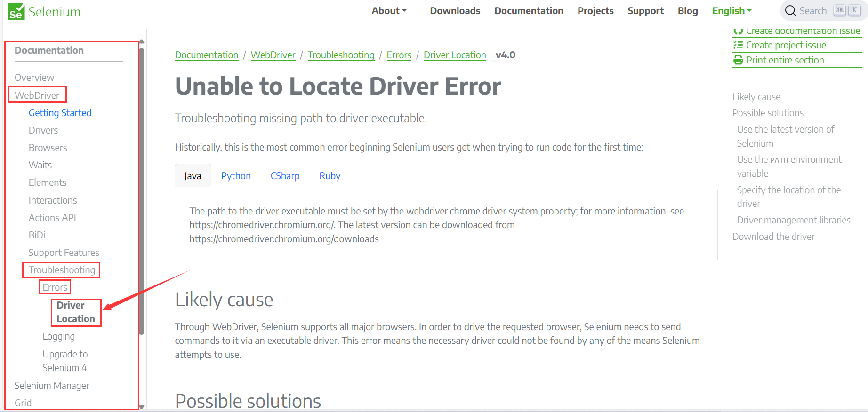Image resolution: width=868 pixels, height=412 pixels.
Task: Open Drivers in the sidebar
Action: coord(43,130)
